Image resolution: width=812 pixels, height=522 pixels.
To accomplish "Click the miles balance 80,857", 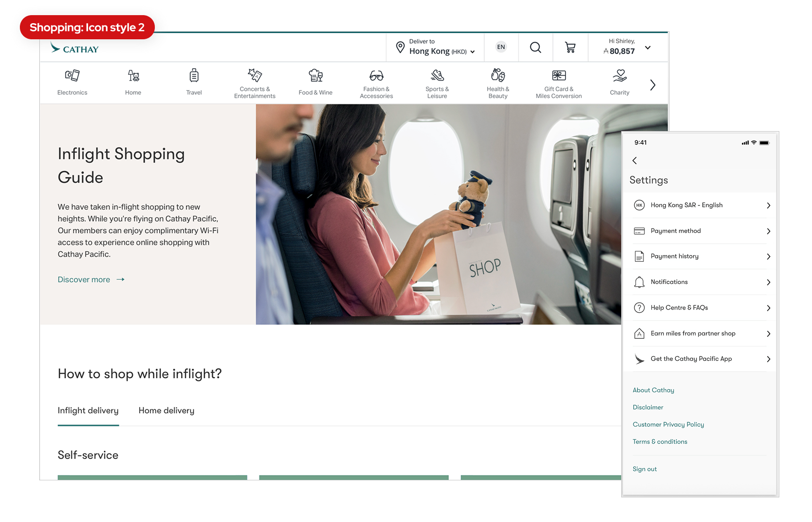I will [619, 51].
